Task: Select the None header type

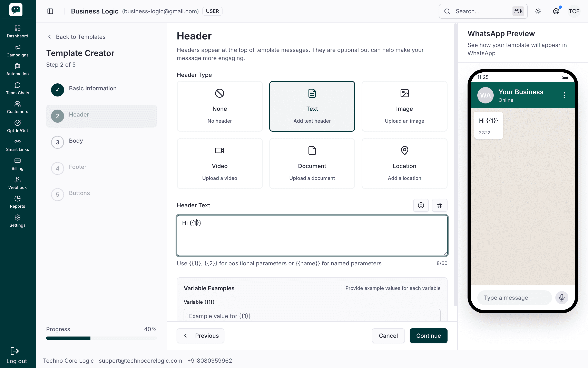Action: pyautogui.click(x=220, y=106)
